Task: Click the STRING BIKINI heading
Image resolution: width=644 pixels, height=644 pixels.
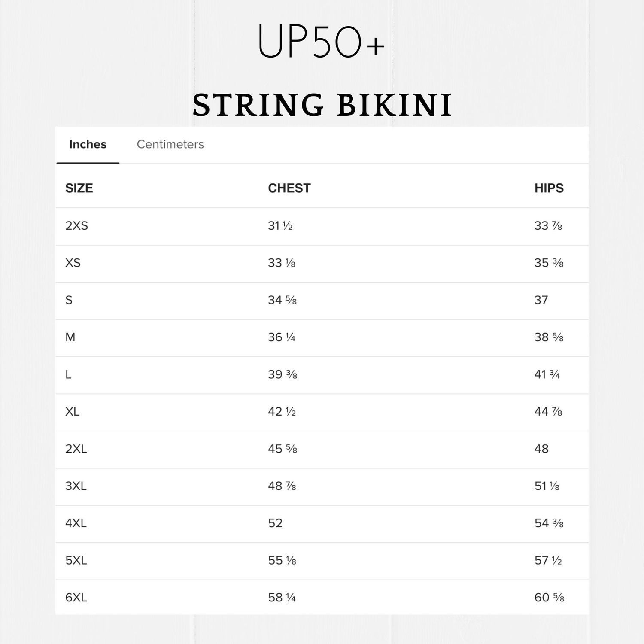Action: point(322,105)
